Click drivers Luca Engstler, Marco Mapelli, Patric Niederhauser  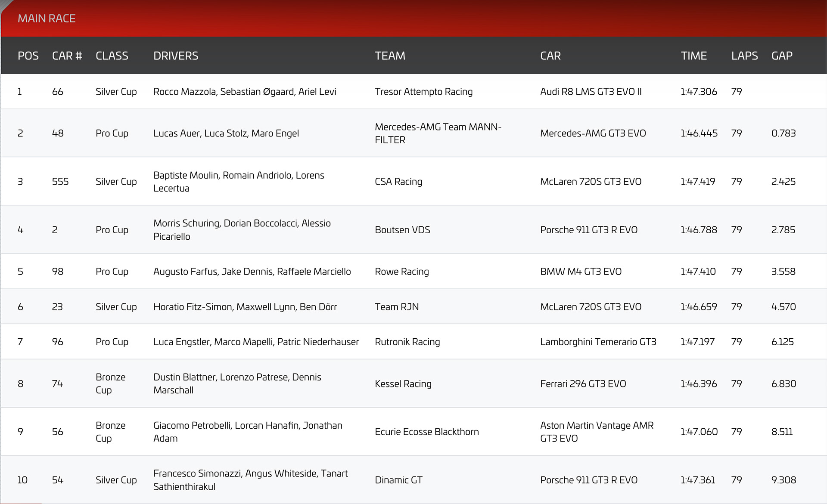[x=256, y=342]
